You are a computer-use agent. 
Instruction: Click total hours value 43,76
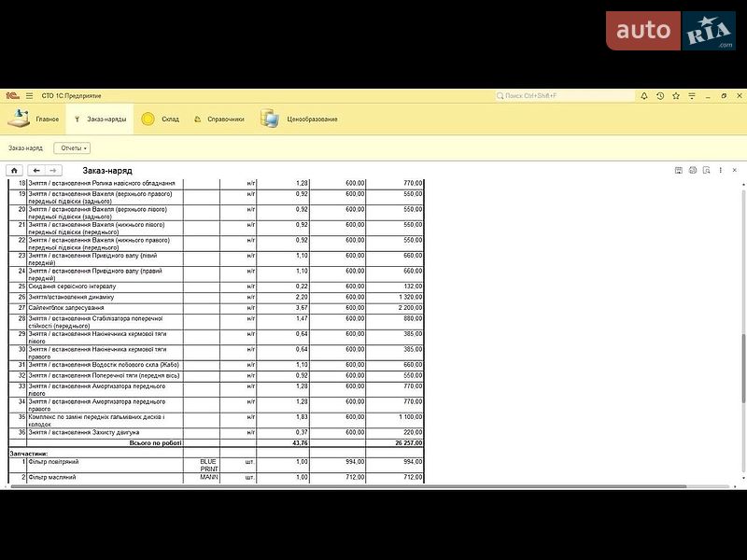[300, 442]
